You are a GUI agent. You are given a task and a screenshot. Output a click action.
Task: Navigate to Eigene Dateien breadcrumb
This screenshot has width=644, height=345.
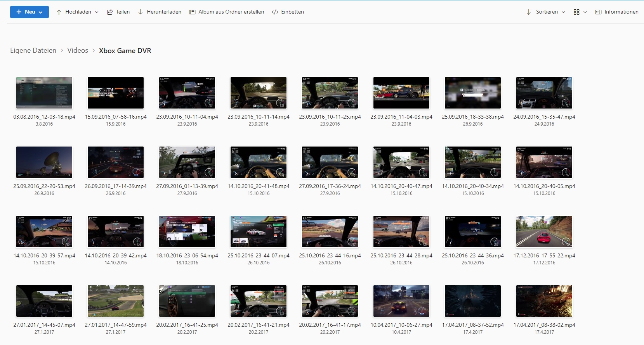tap(33, 50)
